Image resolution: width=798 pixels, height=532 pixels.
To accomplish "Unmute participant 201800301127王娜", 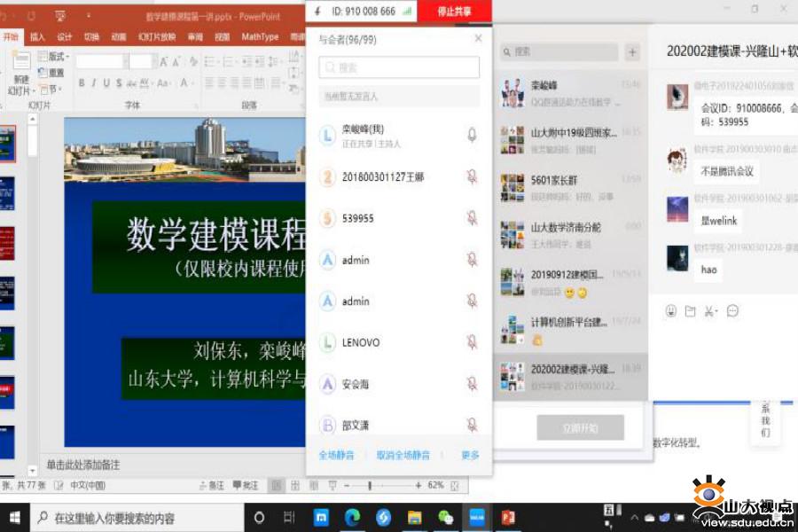I will pos(472,176).
